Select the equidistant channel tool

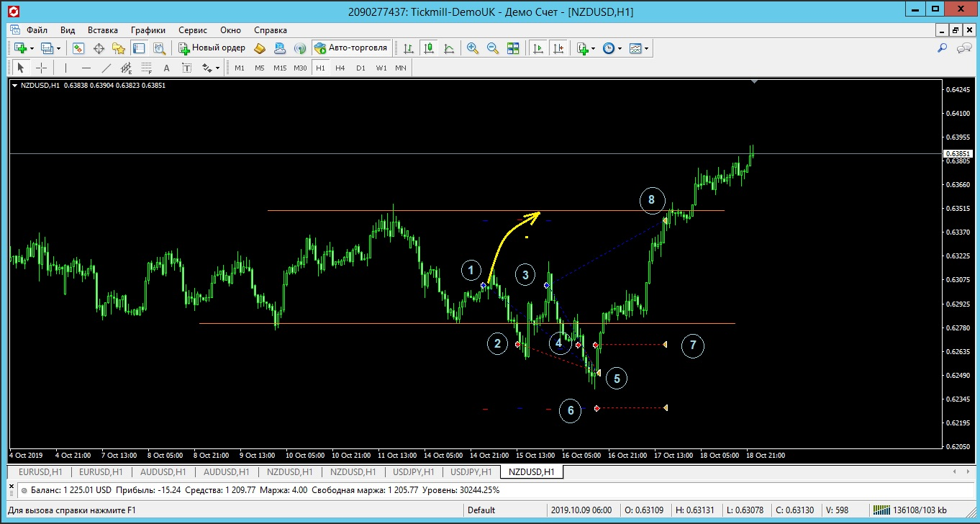(127, 68)
